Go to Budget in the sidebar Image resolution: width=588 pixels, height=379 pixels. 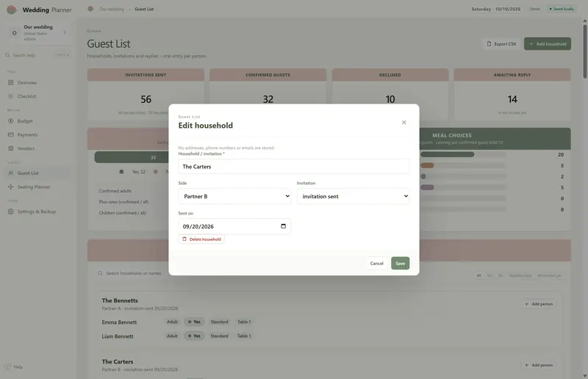37,121
